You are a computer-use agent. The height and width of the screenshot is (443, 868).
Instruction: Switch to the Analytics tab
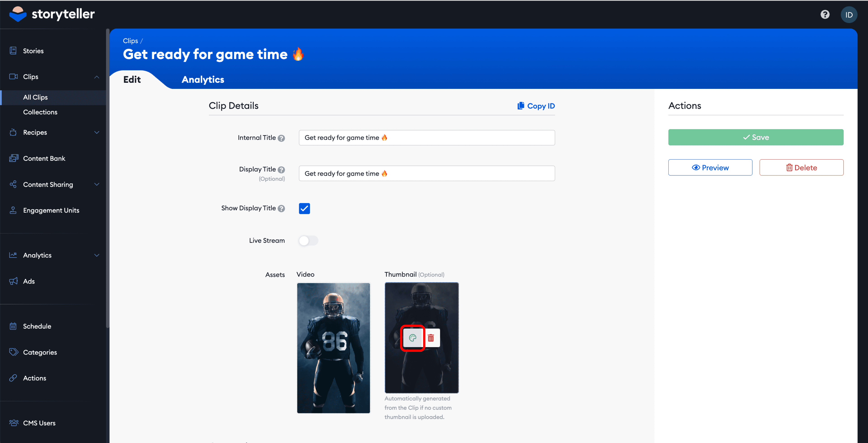(203, 80)
